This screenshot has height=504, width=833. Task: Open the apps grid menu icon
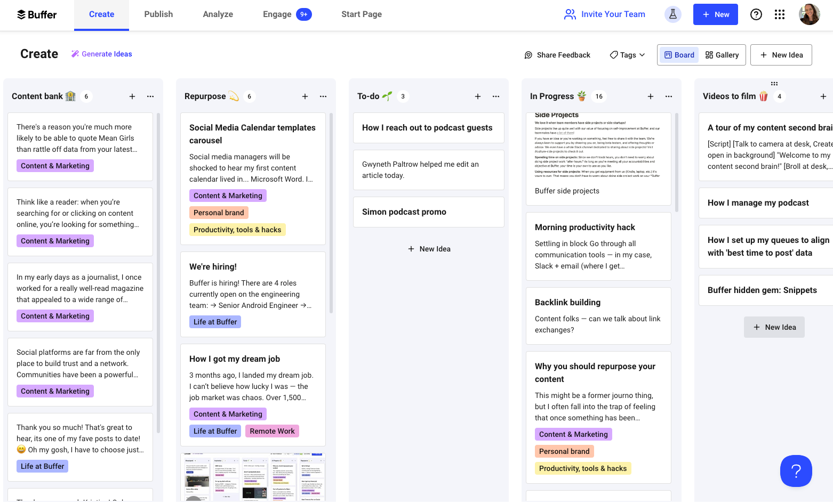click(780, 14)
